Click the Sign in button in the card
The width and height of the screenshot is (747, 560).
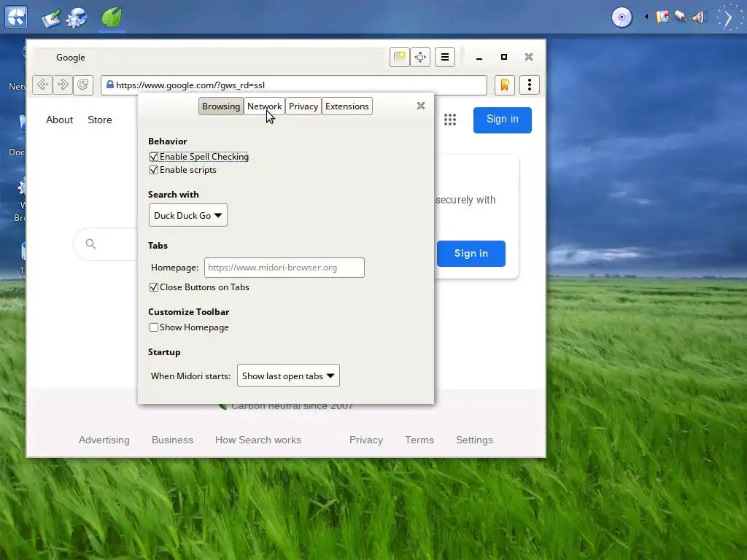[471, 253]
